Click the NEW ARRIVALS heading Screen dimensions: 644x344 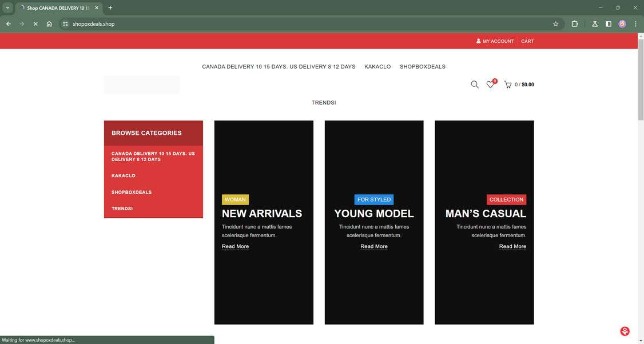[x=262, y=214]
